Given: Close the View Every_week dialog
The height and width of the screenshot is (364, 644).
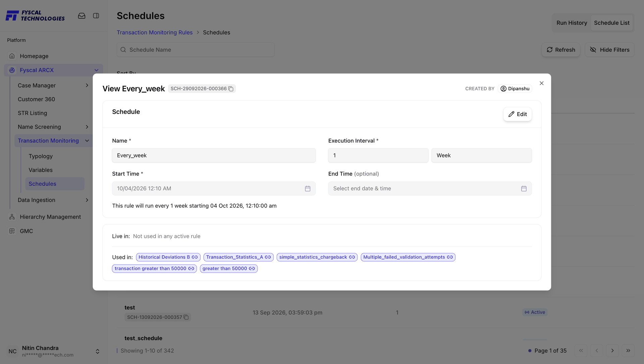Looking at the screenshot, I should (x=541, y=83).
